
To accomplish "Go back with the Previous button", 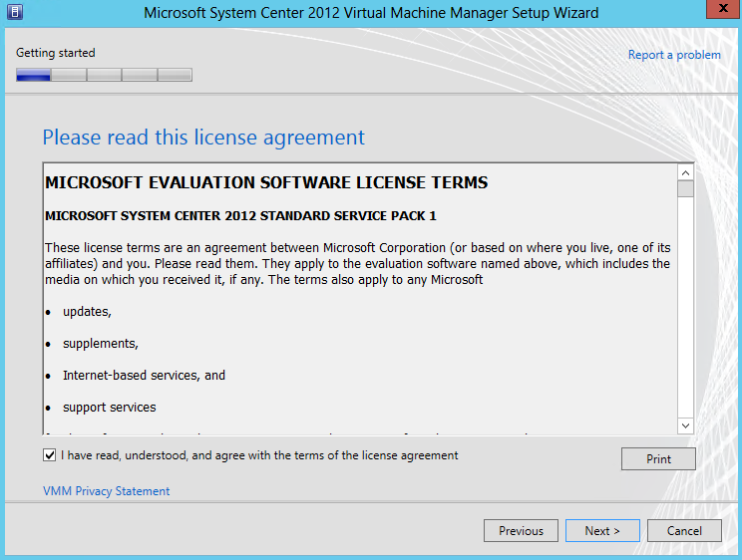I will coord(521,531).
